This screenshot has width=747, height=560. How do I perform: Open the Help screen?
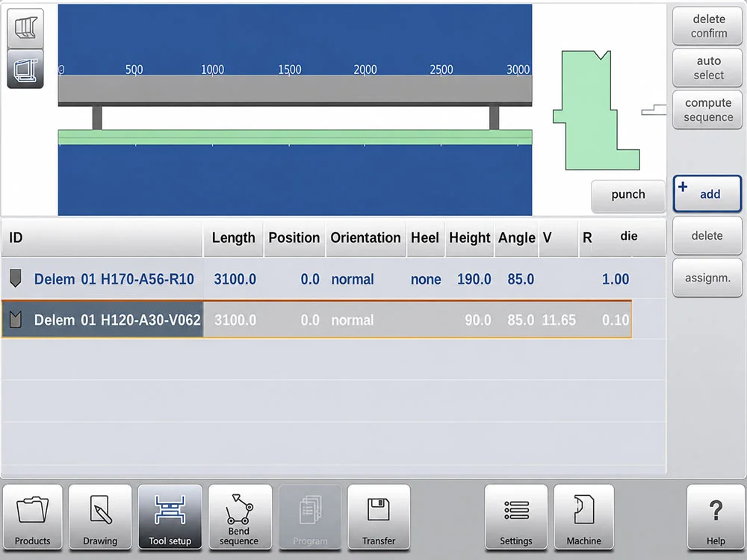716,517
